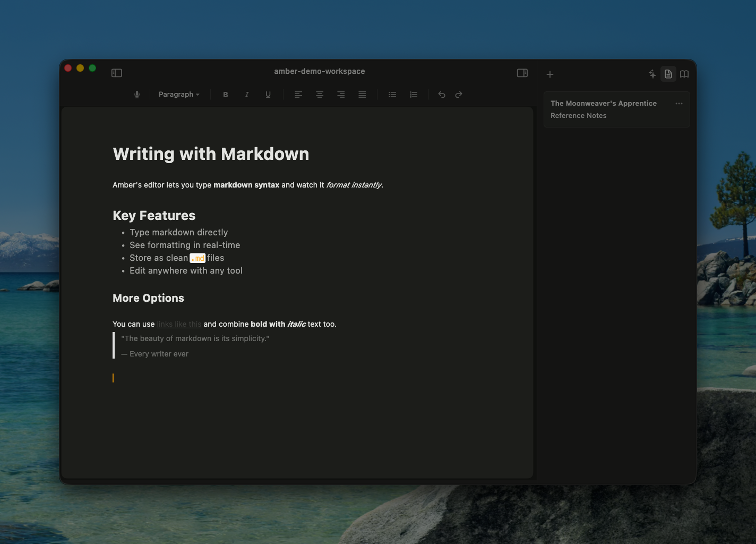This screenshot has width=756, height=544.
Task: Follow the 'links like this' hyperlink
Action: click(x=179, y=324)
